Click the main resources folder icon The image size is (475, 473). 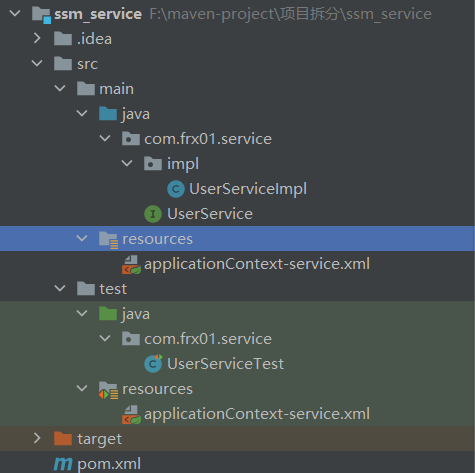(x=109, y=240)
